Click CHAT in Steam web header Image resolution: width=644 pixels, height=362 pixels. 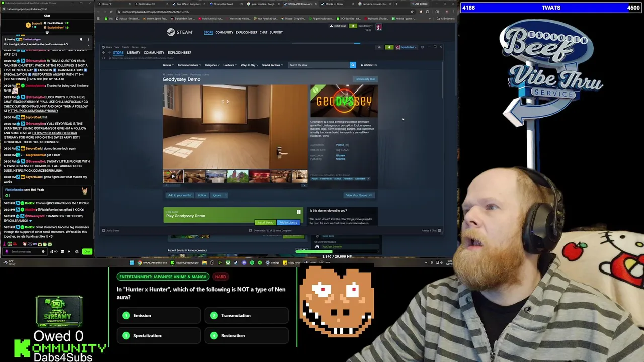pyautogui.click(x=263, y=32)
